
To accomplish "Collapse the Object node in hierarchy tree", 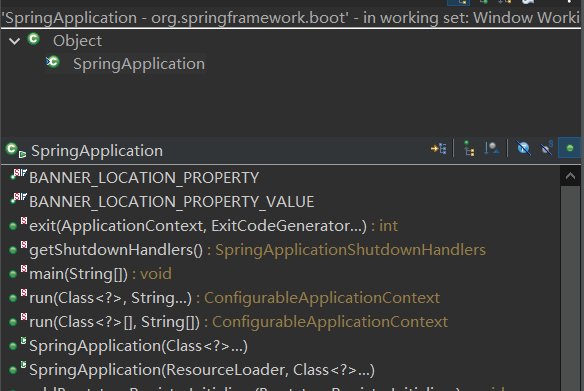I will (15, 41).
